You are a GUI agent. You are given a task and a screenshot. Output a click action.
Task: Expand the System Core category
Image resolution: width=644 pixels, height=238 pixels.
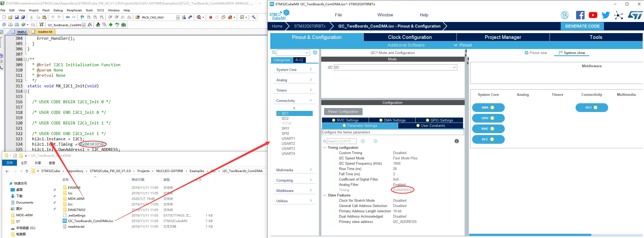(x=294, y=70)
